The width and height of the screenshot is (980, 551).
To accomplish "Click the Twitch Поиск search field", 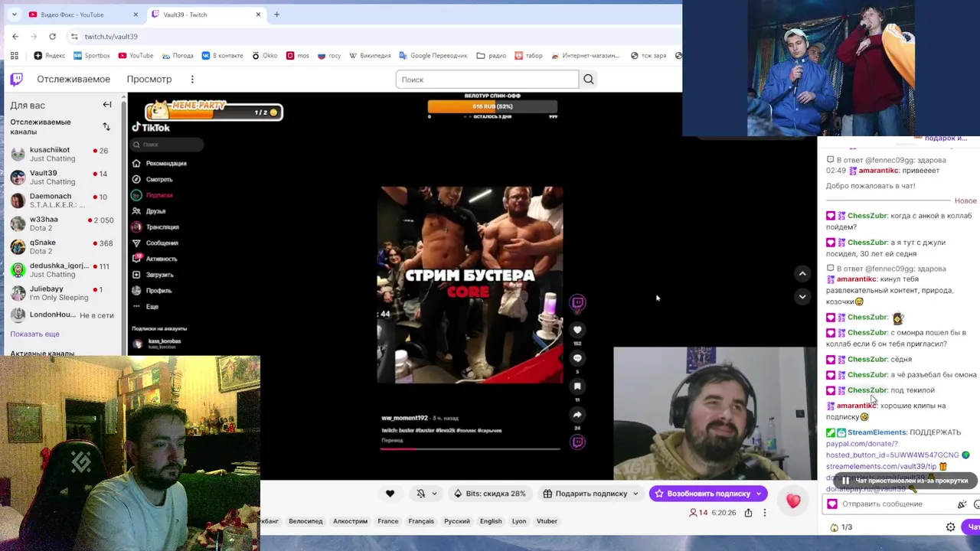I will tap(487, 80).
